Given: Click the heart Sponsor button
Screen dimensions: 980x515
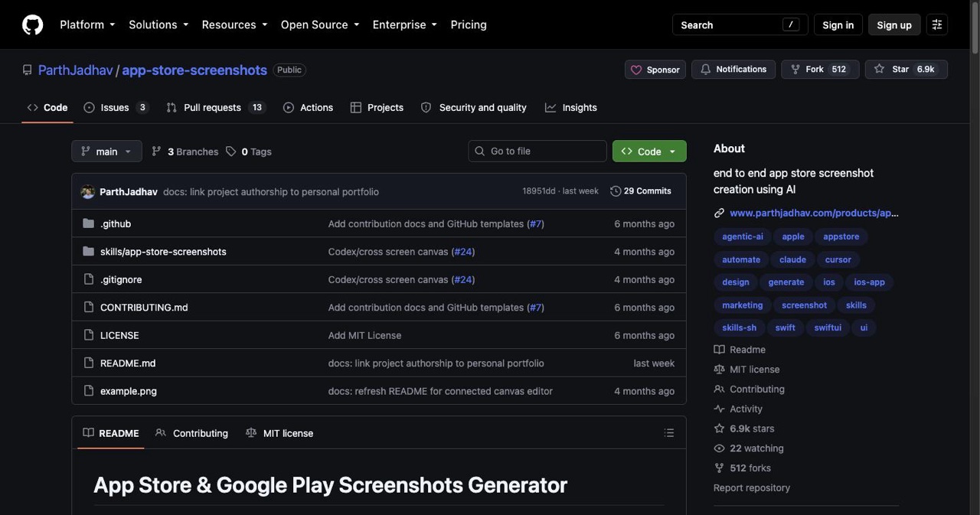Looking at the screenshot, I should pyautogui.click(x=655, y=70).
